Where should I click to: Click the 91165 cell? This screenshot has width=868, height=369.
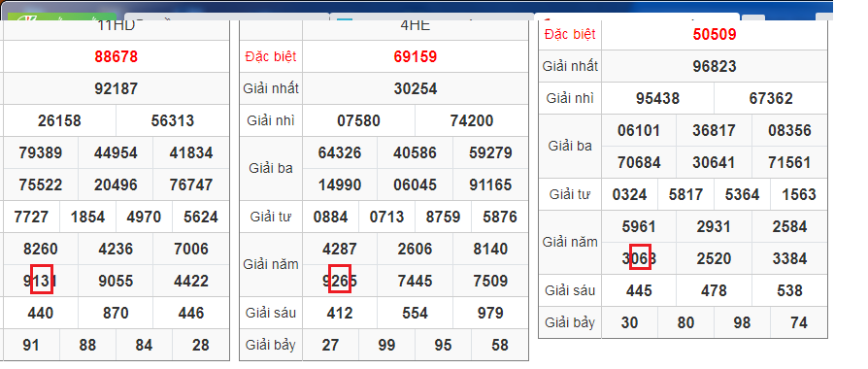point(490,185)
